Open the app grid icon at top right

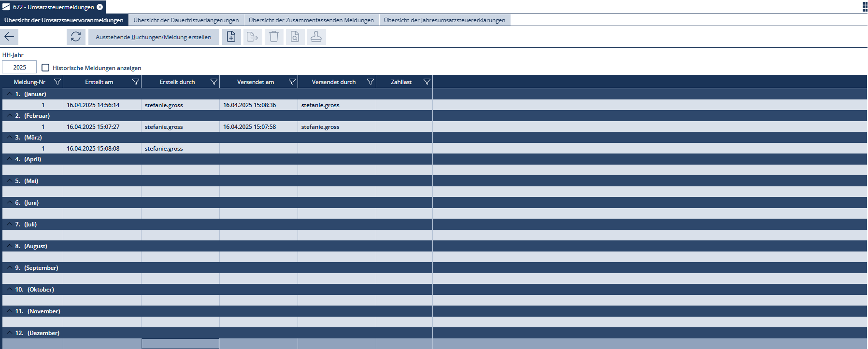(x=865, y=7)
